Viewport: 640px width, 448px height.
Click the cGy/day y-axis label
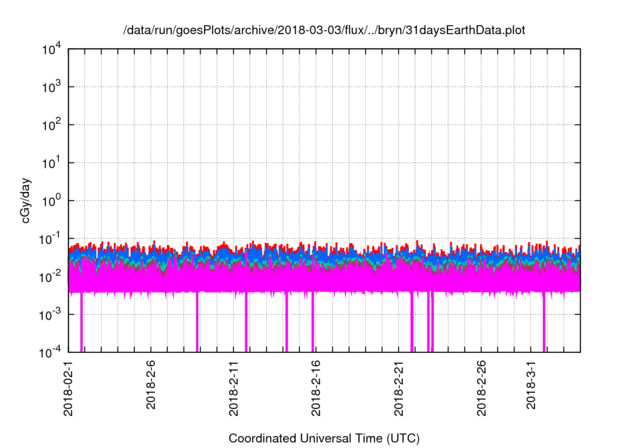[x=26, y=200]
